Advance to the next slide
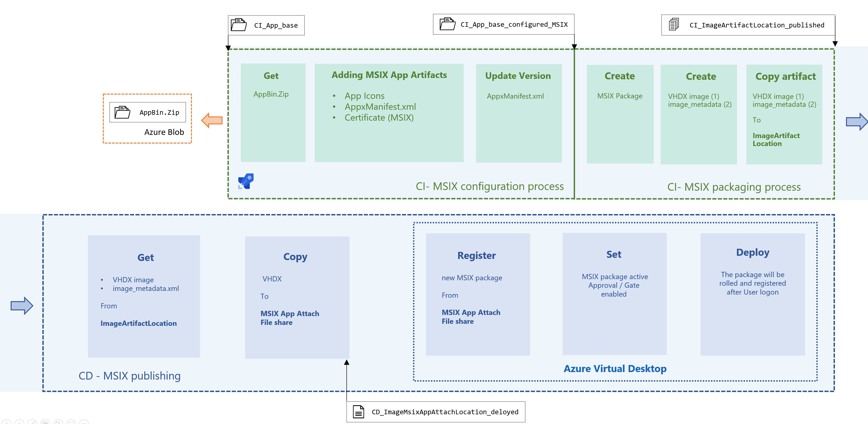 tap(19, 422)
